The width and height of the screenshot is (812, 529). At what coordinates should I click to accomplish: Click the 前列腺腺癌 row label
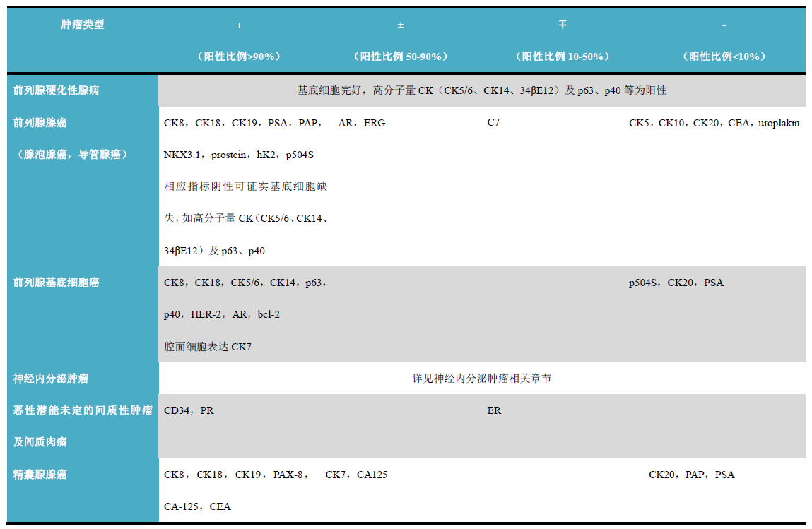click(x=40, y=123)
